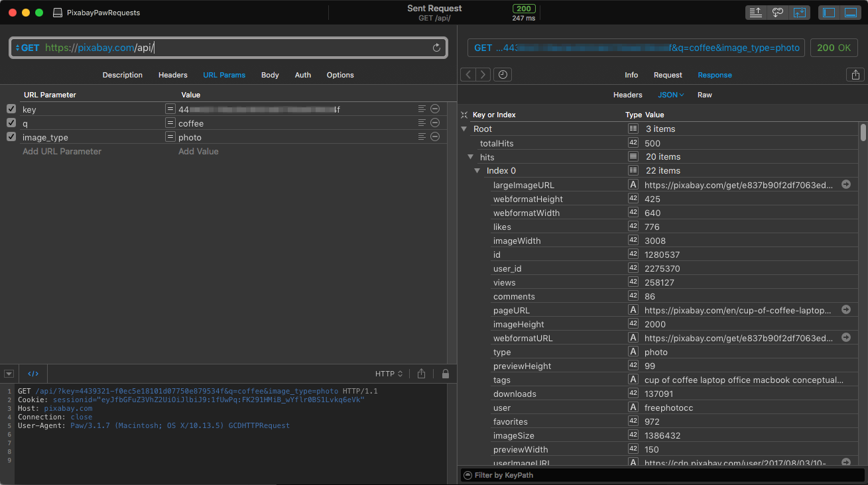Show the Raw response view

705,95
